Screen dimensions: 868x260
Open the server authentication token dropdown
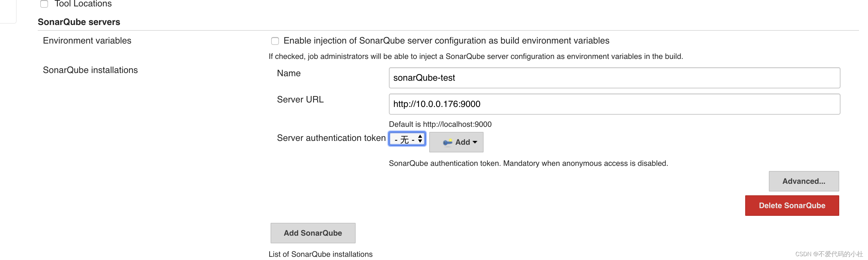(x=407, y=139)
